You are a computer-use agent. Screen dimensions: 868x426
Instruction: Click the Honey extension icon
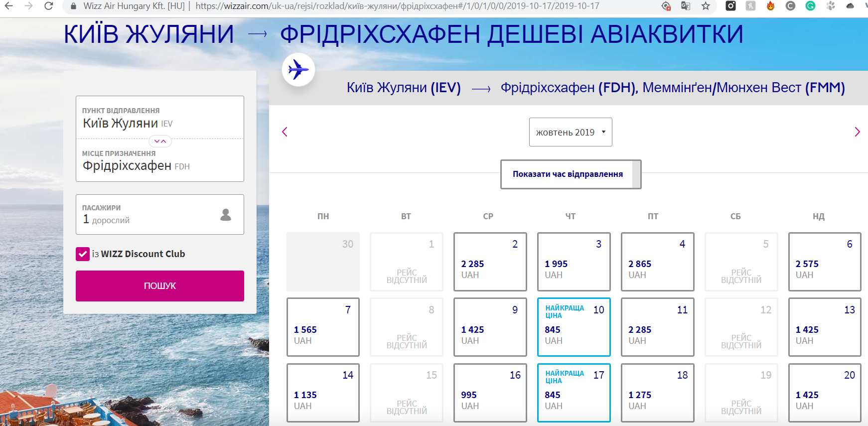[x=750, y=6]
